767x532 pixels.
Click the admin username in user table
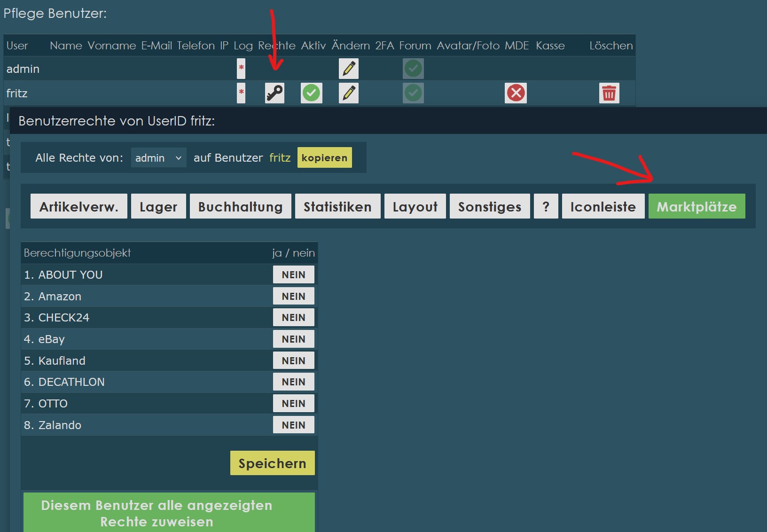[x=23, y=69]
